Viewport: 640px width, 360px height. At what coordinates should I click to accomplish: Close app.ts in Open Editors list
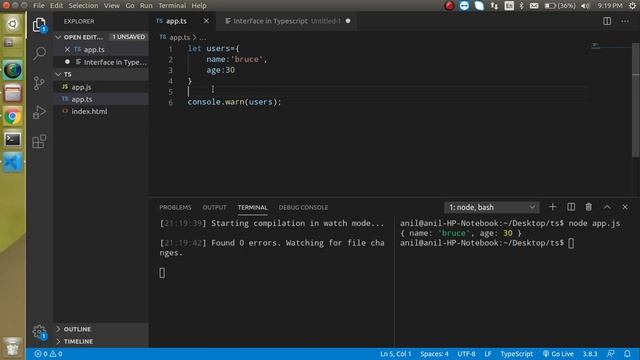67,49
